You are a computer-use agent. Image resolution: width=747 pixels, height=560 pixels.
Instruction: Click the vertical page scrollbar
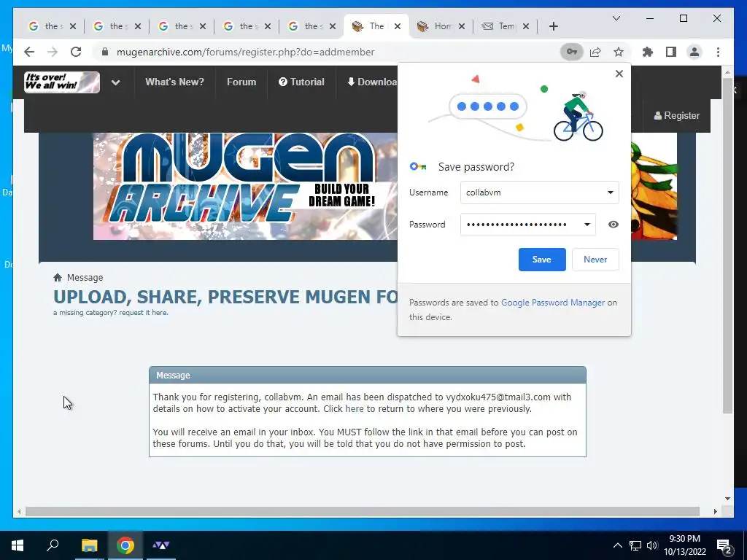(727, 245)
